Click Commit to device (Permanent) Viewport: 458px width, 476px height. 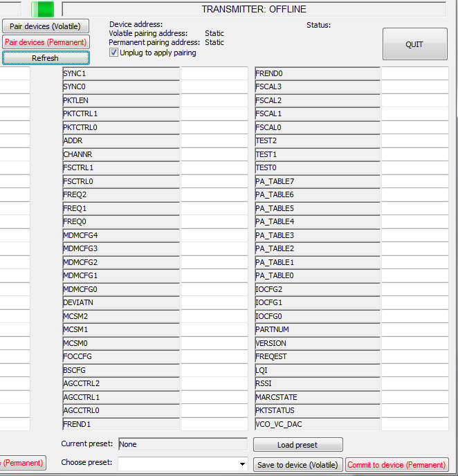397,464
